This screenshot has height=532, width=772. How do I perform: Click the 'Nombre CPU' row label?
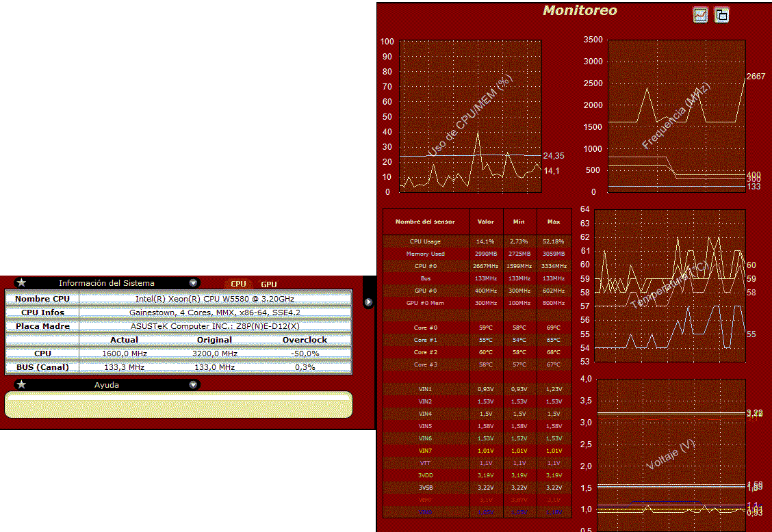click(x=42, y=299)
